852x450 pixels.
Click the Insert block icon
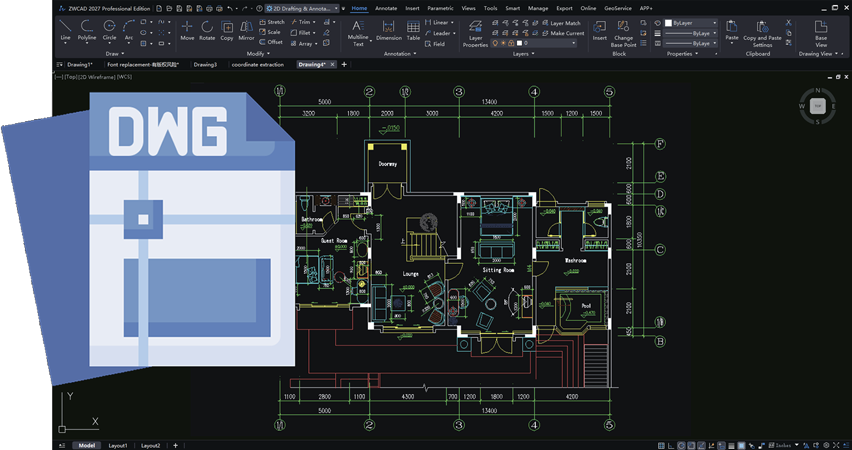(x=600, y=30)
